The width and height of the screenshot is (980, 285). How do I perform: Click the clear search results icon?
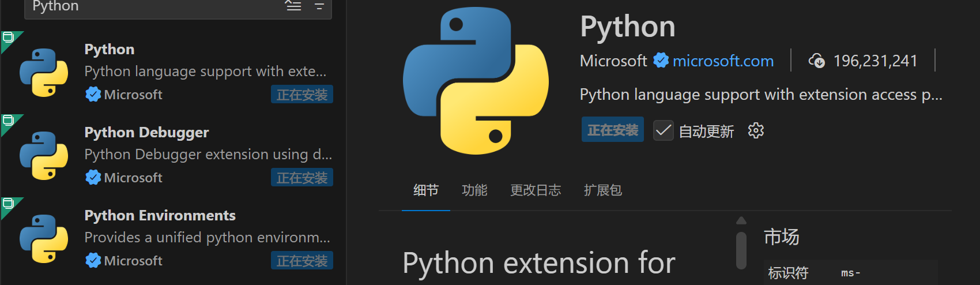pos(293,6)
